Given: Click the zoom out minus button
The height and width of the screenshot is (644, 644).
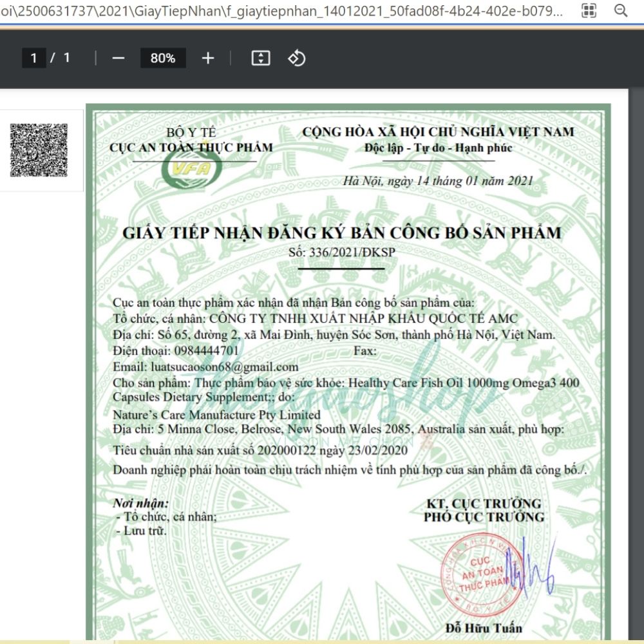Looking at the screenshot, I should click(x=118, y=59).
